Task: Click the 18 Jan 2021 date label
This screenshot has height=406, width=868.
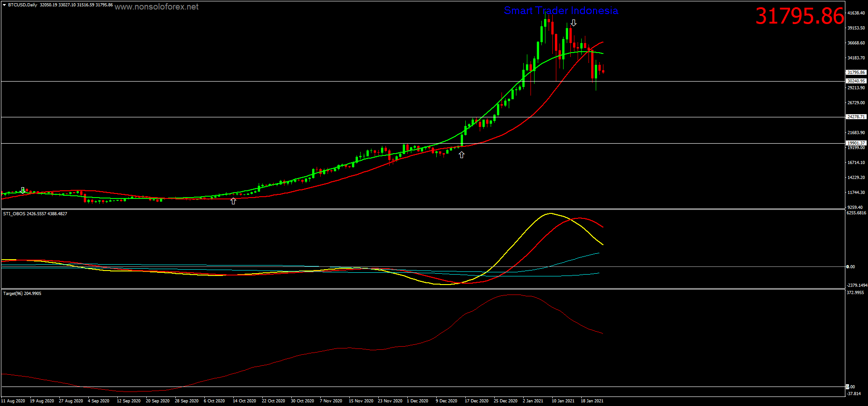Action: 592,401
